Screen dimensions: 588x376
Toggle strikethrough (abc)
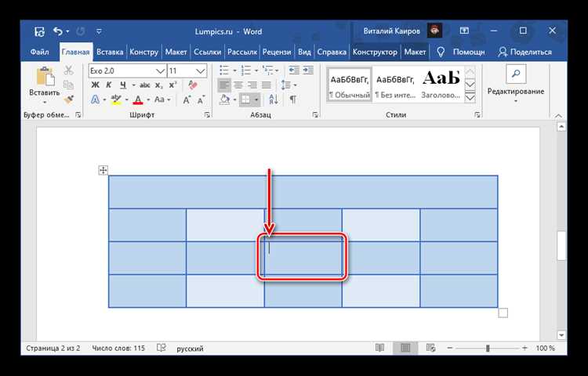pos(145,85)
